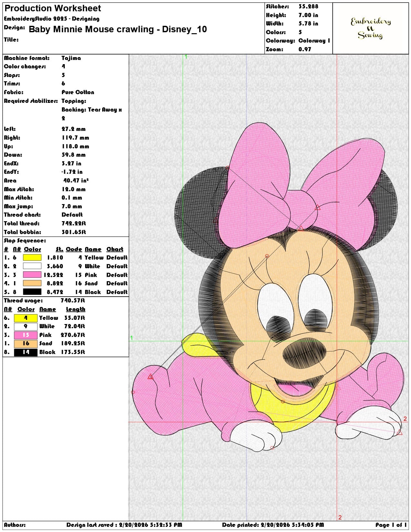
Task: Click the Total thread value '742.22ft'
Action: (74, 223)
